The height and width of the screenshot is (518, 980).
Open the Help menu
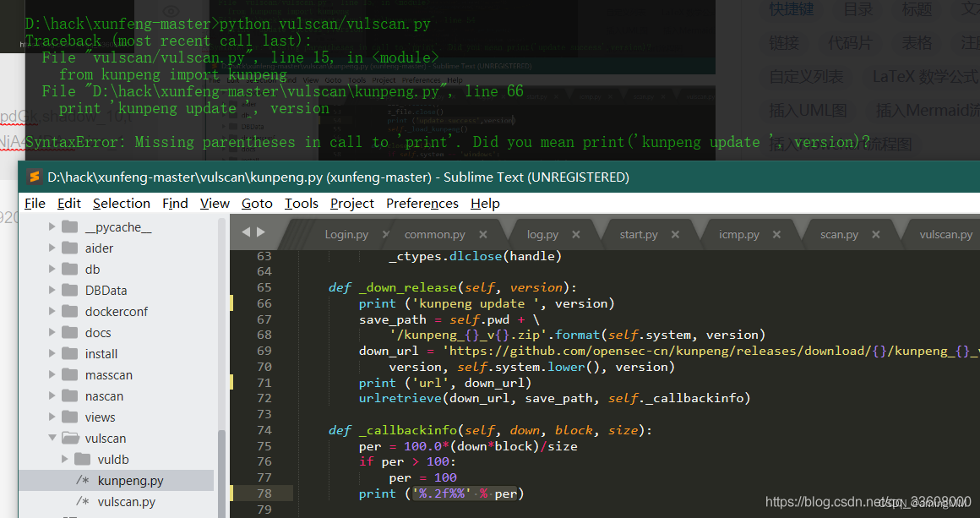pos(485,204)
